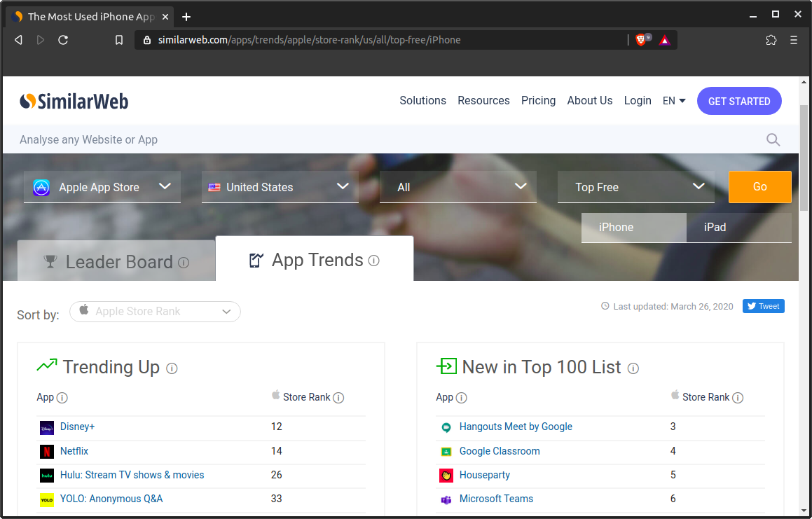Open the Disney+ app link

click(77, 427)
